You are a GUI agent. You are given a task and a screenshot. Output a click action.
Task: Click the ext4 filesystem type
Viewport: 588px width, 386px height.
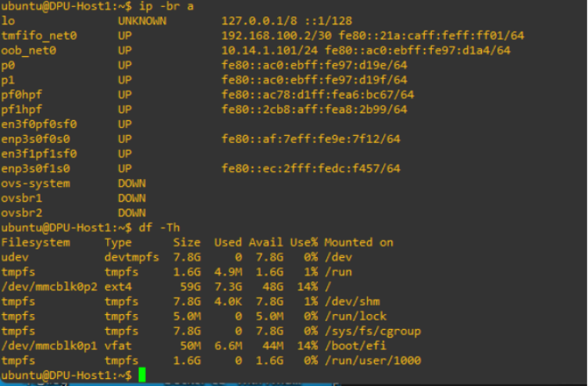click(x=118, y=287)
